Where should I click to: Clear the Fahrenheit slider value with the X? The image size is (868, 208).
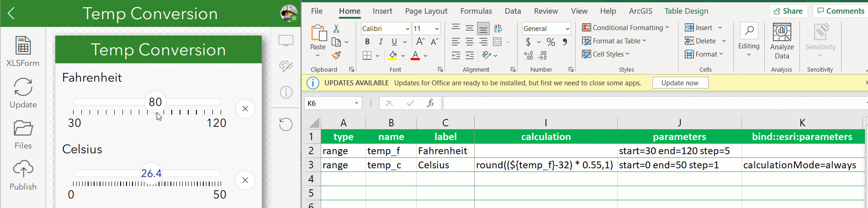pyautogui.click(x=245, y=109)
